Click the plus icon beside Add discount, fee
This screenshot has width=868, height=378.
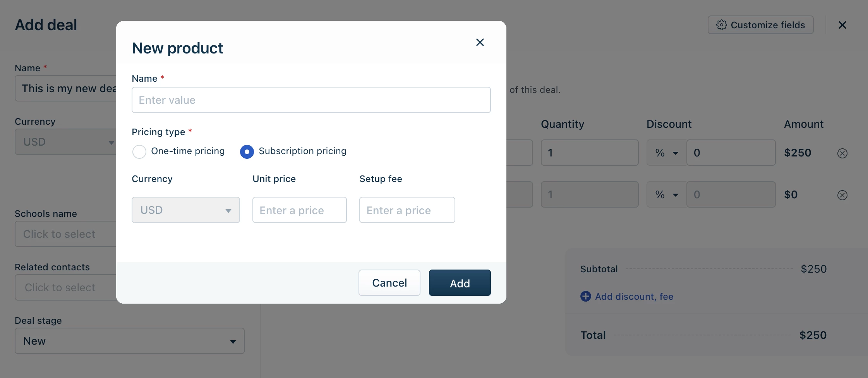585,296
